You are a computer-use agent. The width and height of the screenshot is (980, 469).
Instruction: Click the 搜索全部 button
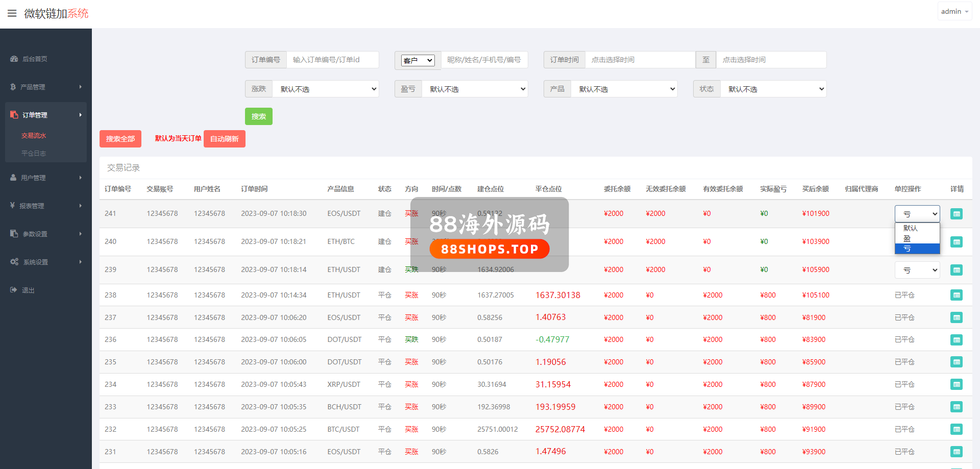(120, 139)
